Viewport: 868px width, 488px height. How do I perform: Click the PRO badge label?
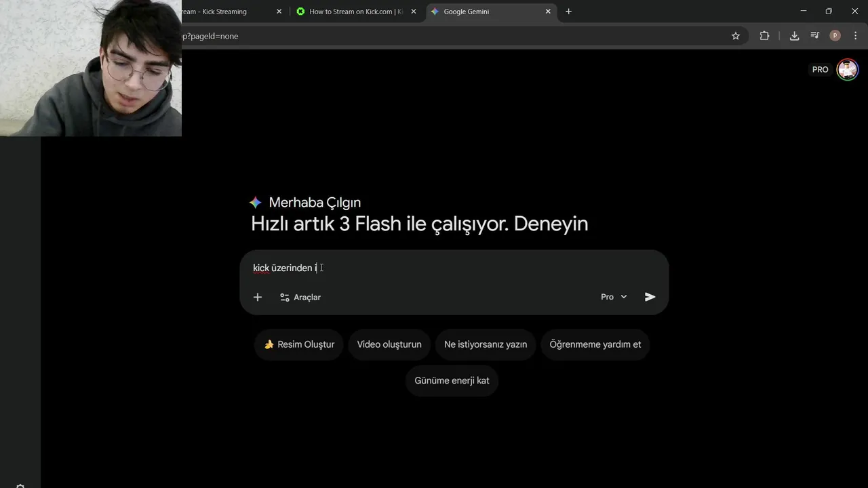coord(821,69)
